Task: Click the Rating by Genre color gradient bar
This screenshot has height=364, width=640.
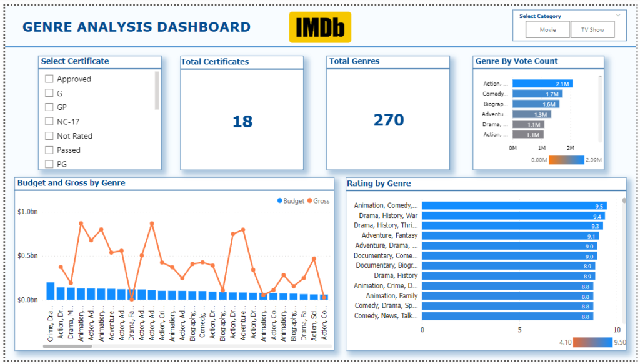Action: (592, 342)
